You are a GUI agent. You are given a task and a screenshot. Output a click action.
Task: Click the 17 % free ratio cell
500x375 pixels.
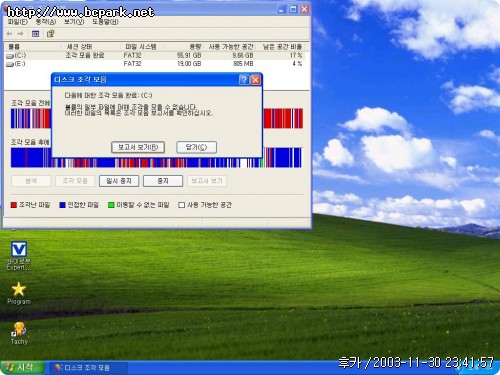[296, 55]
